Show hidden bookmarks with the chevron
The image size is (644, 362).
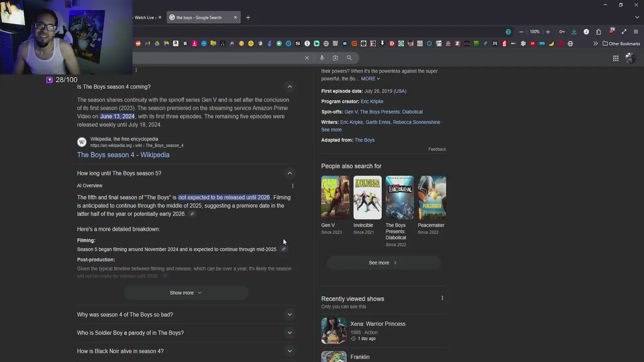(595, 44)
